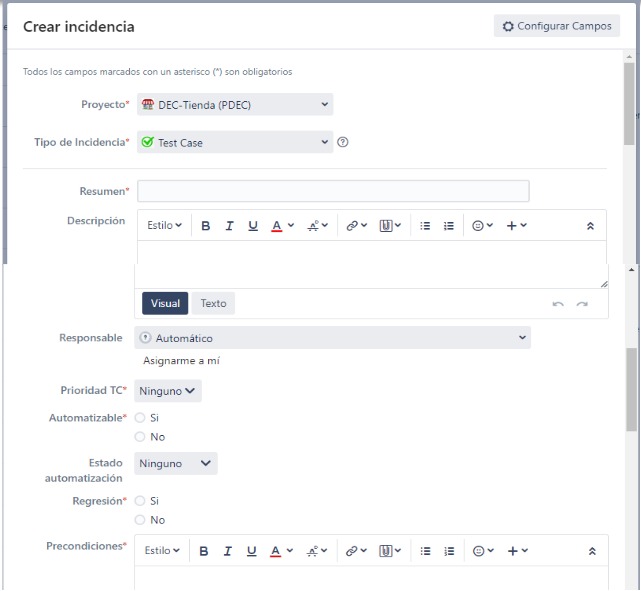Screen dimensions: 641x591
Task: Click Bold in the Descripción toolbar
Action: (206, 226)
